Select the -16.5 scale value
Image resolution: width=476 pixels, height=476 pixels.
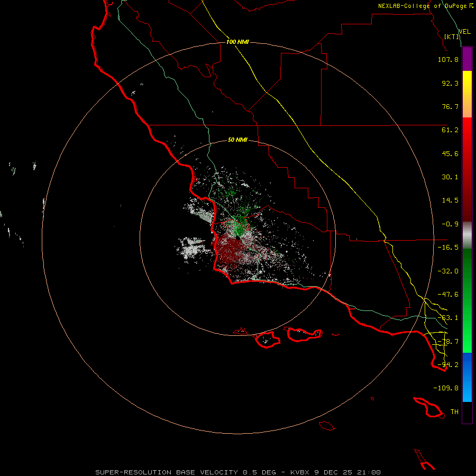[x=448, y=248]
